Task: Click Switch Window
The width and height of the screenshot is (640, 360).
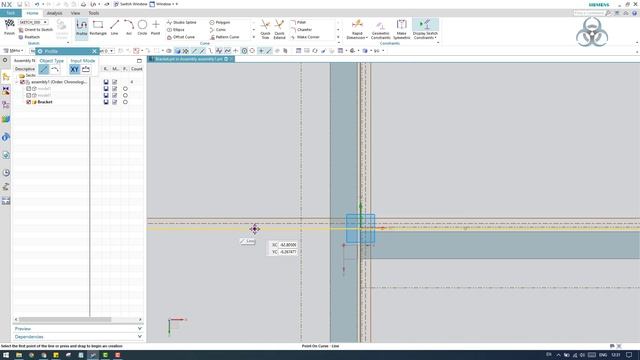Action: point(130,4)
